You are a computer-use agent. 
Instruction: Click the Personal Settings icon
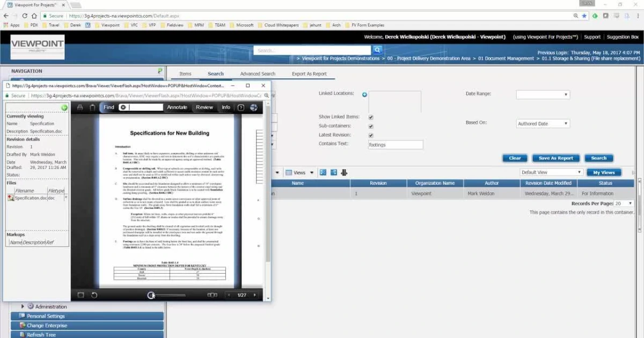(x=22, y=316)
